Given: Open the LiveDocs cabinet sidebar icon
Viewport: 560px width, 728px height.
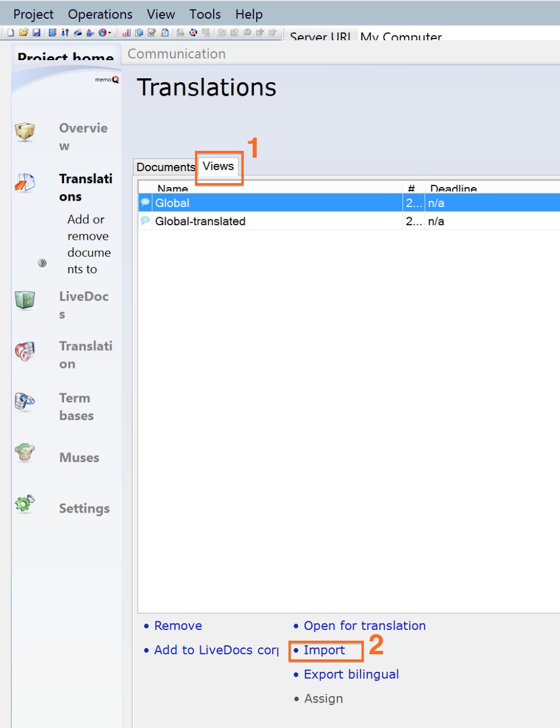Looking at the screenshot, I should pyautogui.click(x=25, y=300).
